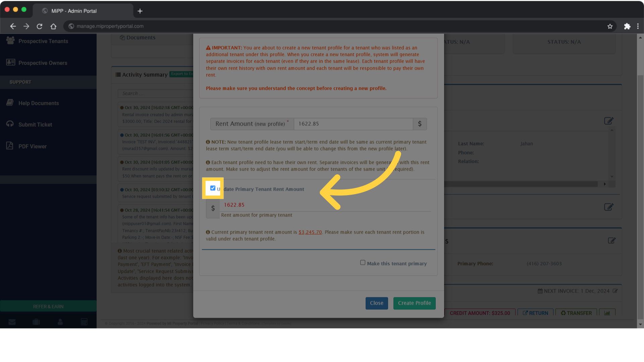644x362 pixels.
Task: Close the new tenant profile dialog
Action: (377, 303)
